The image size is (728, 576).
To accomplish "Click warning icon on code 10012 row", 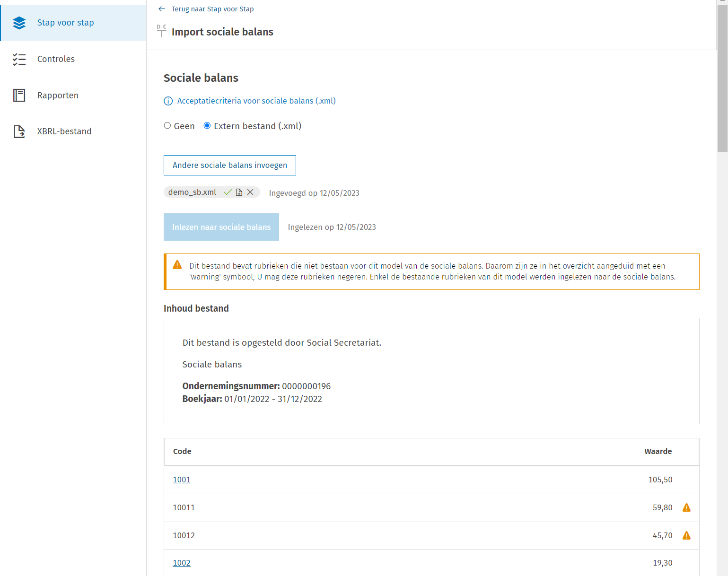I will pyautogui.click(x=686, y=535).
